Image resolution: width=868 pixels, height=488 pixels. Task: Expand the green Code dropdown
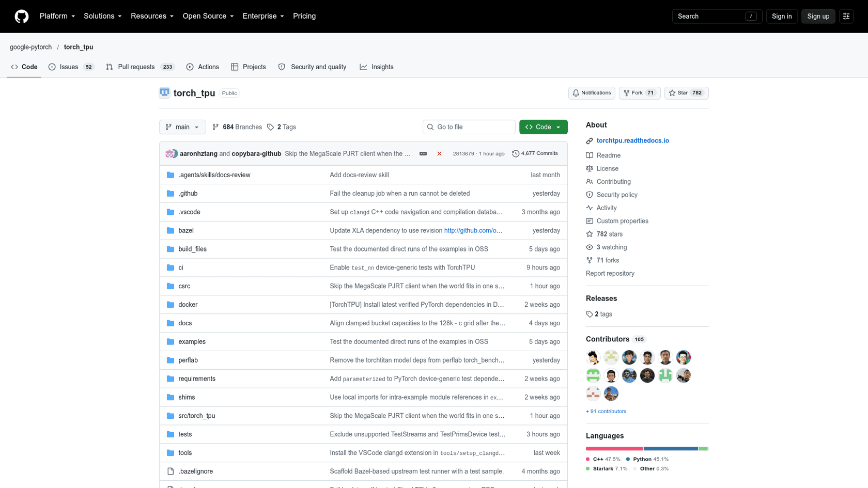click(x=543, y=127)
